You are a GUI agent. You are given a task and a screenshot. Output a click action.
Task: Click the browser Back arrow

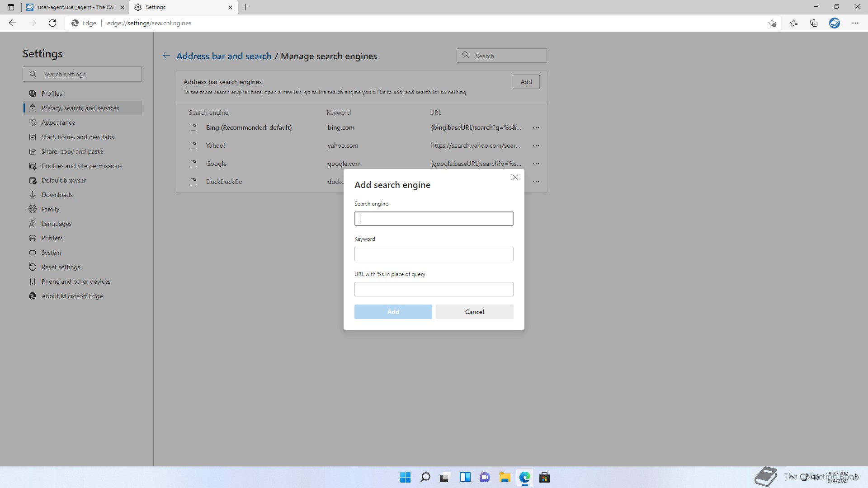[13, 23]
